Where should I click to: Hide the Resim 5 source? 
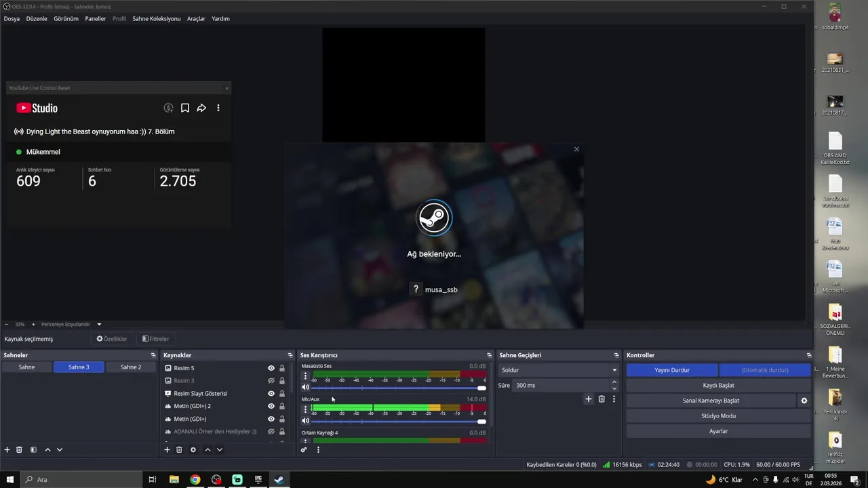click(x=271, y=368)
